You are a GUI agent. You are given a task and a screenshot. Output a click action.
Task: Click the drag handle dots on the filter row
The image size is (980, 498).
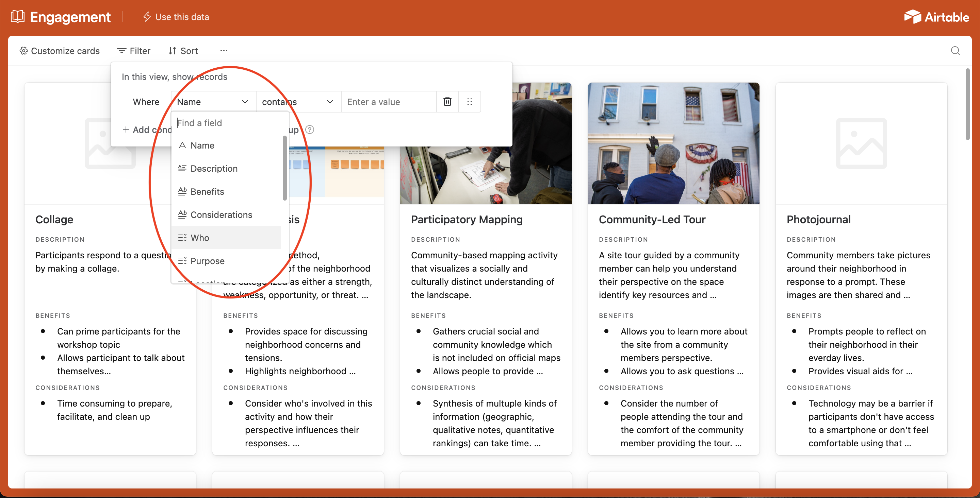469,102
